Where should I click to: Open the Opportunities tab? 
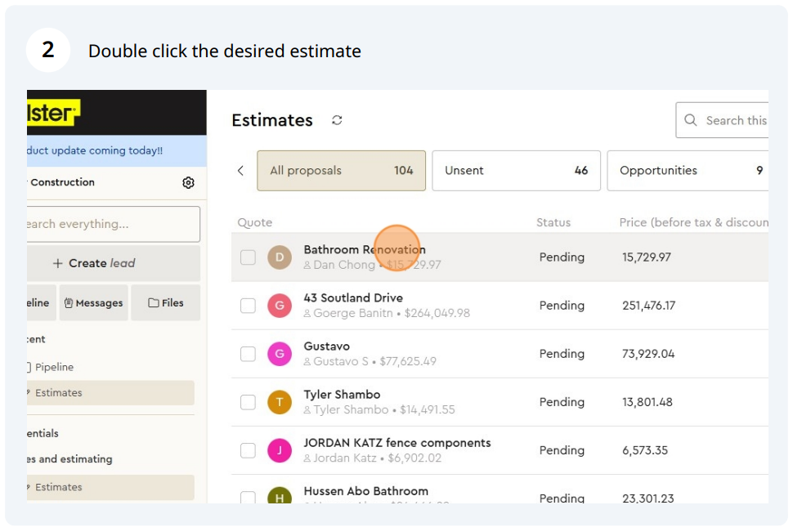pyautogui.click(x=687, y=171)
